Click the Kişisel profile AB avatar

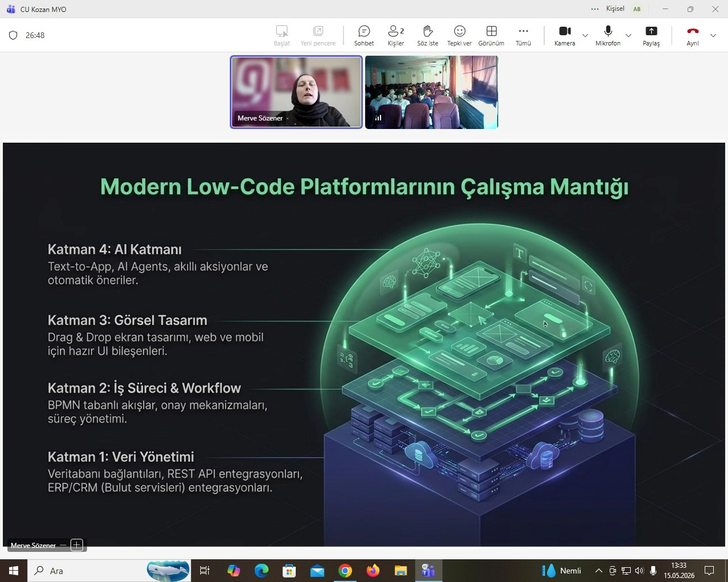tap(637, 9)
